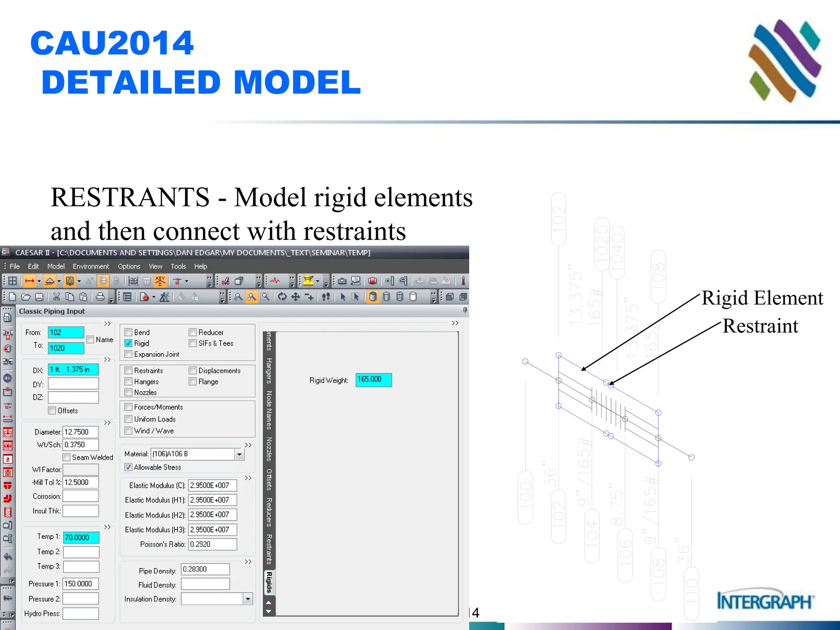Click the Zoom to window magnifier icon

click(x=266, y=297)
